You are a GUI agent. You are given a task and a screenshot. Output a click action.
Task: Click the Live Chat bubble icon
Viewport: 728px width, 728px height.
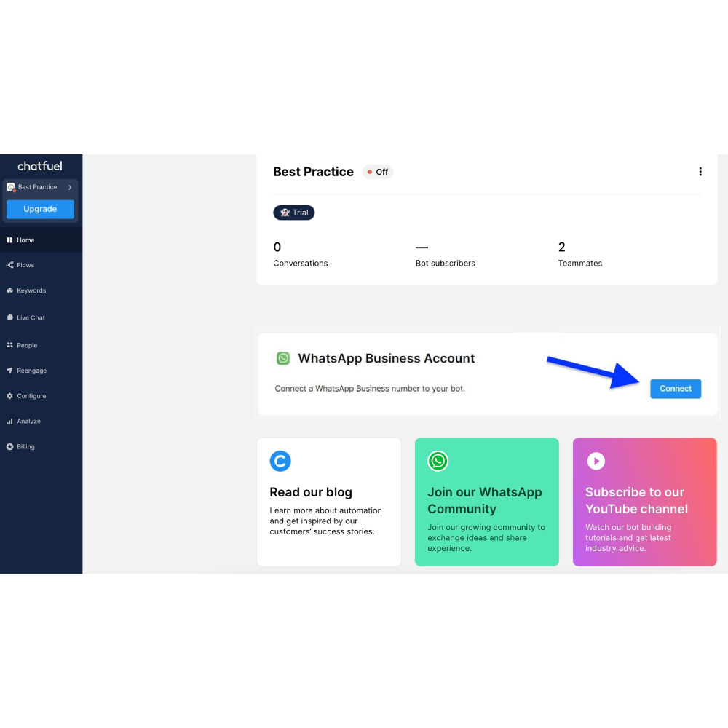[9, 317]
